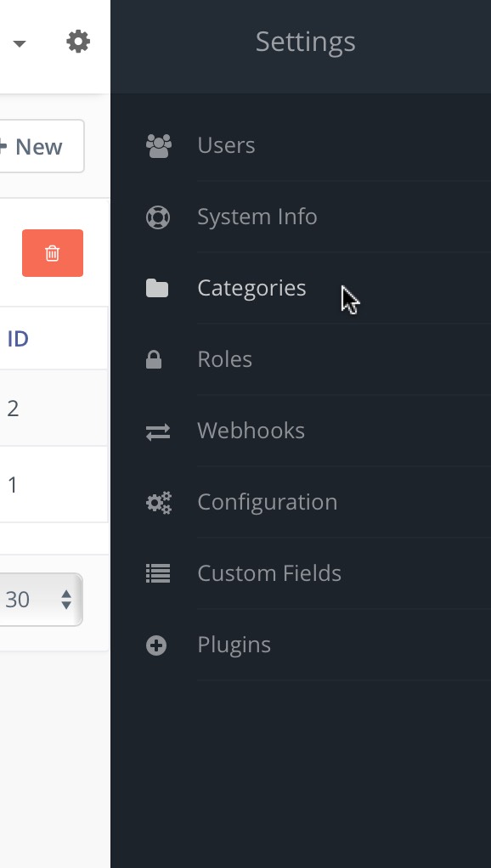Open the page size selector showing 30

[x=40, y=600]
